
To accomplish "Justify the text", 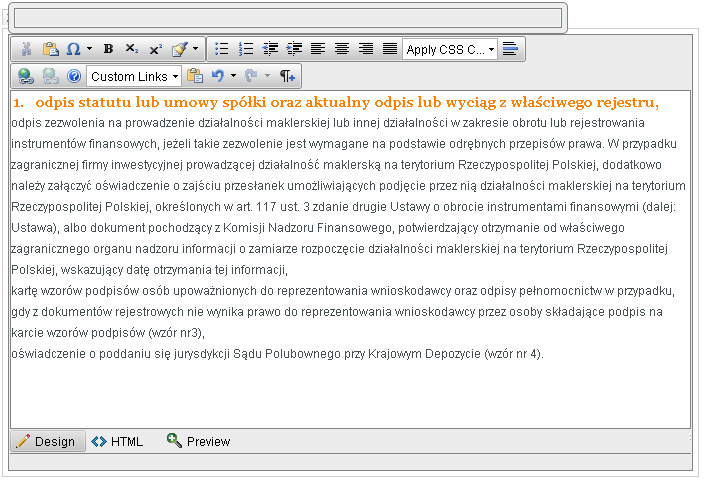I will [390, 49].
